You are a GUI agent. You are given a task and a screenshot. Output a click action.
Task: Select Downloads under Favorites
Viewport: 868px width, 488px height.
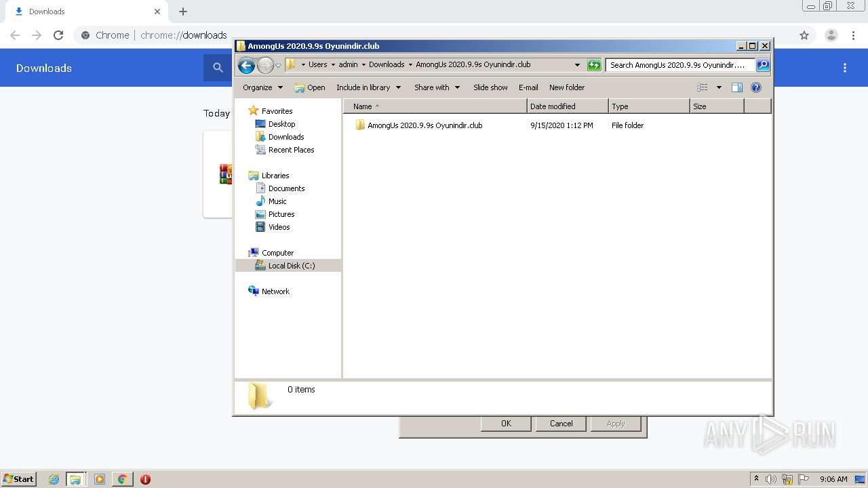[286, 137]
